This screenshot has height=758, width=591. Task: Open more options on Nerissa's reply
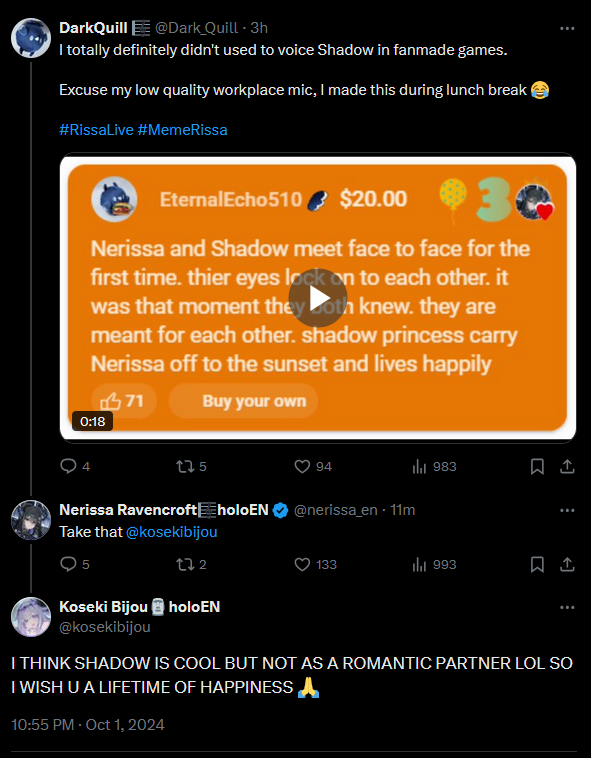click(567, 510)
